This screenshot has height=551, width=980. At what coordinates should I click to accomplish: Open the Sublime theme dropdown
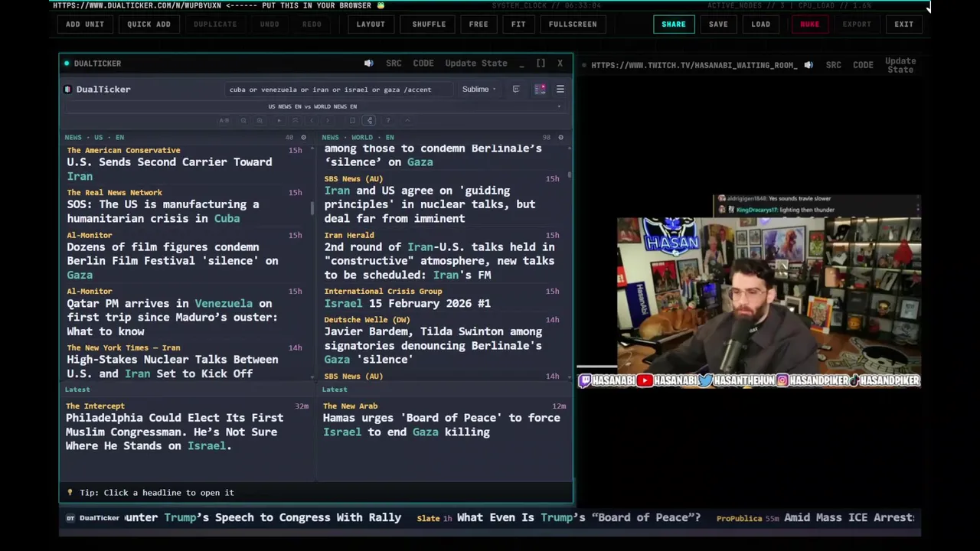point(479,90)
